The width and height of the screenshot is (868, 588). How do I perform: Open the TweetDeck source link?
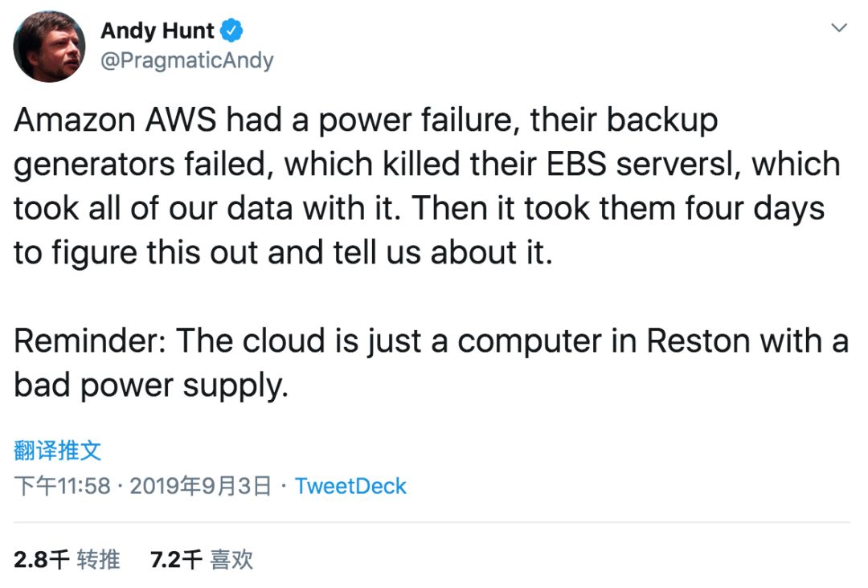pos(350,486)
